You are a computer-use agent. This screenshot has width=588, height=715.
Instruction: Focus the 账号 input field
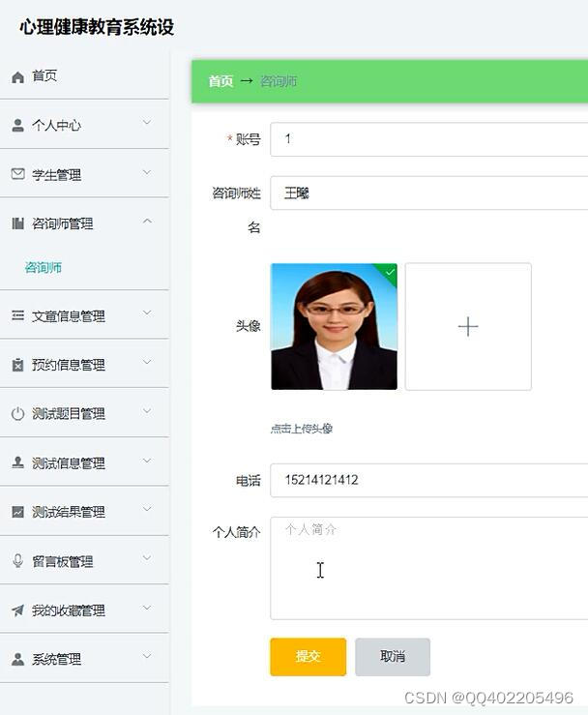(429, 139)
